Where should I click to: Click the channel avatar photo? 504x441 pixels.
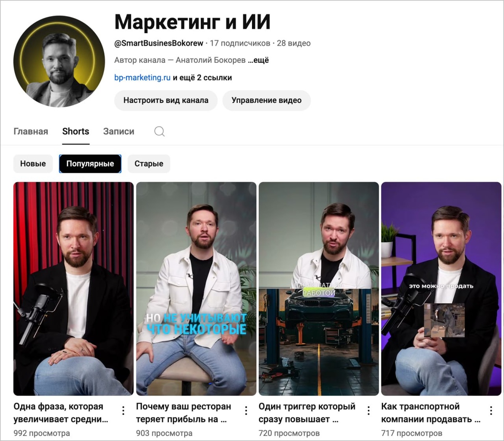(x=59, y=61)
